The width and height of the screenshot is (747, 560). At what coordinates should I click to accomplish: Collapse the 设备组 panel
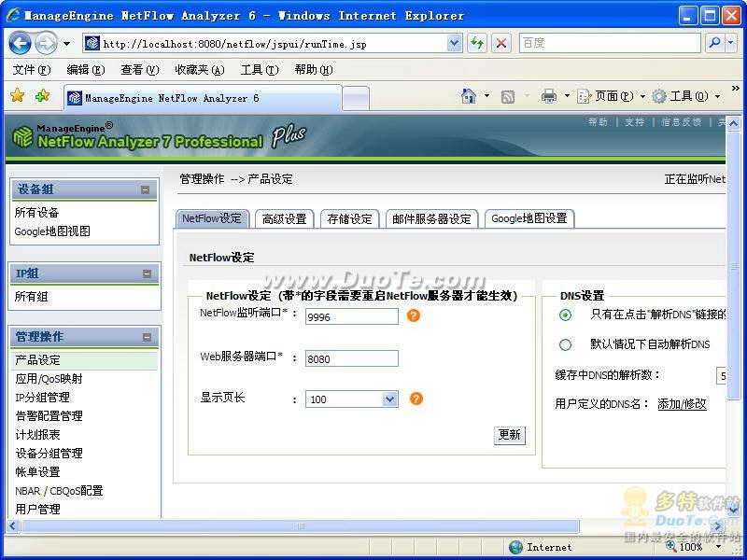pos(146,190)
